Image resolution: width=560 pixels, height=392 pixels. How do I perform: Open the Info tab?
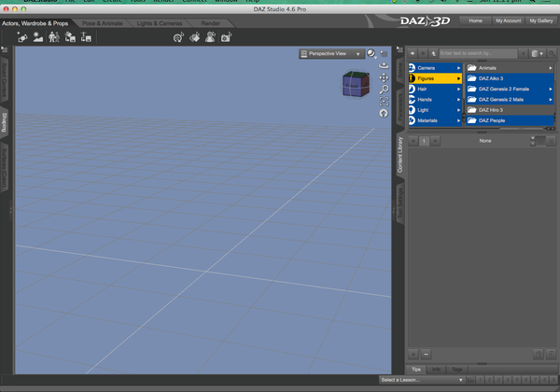pyautogui.click(x=437, y=370)
